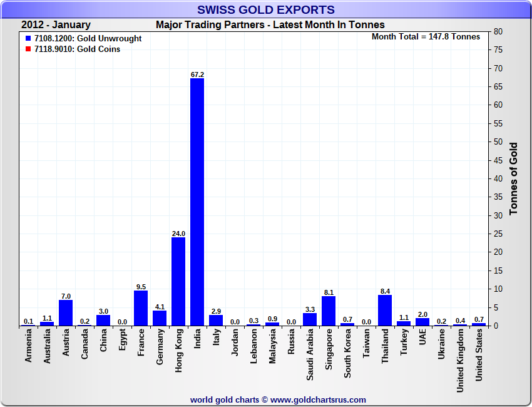Click the France bar

(x=141, y=308)
